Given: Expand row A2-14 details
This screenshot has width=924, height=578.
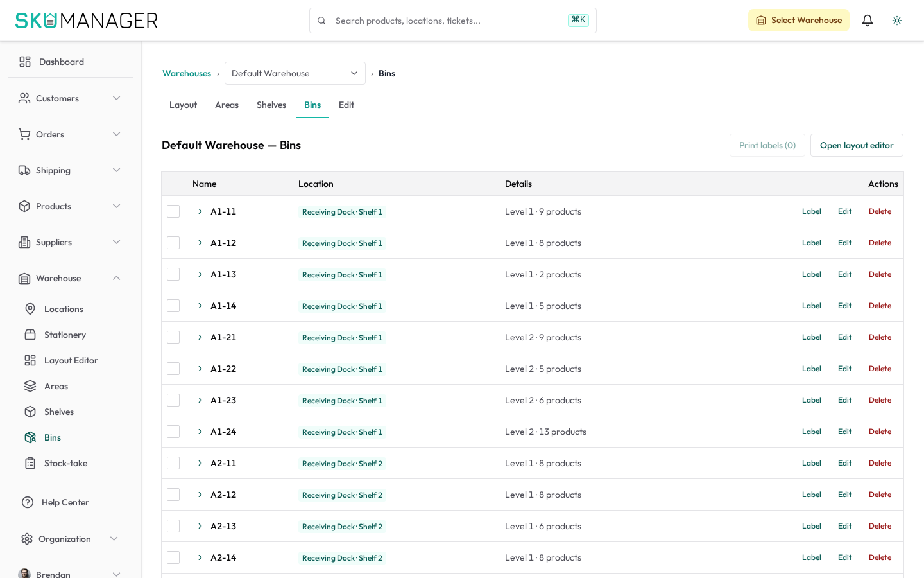Looking at the screenshot, I should click(x=200, y=557).
